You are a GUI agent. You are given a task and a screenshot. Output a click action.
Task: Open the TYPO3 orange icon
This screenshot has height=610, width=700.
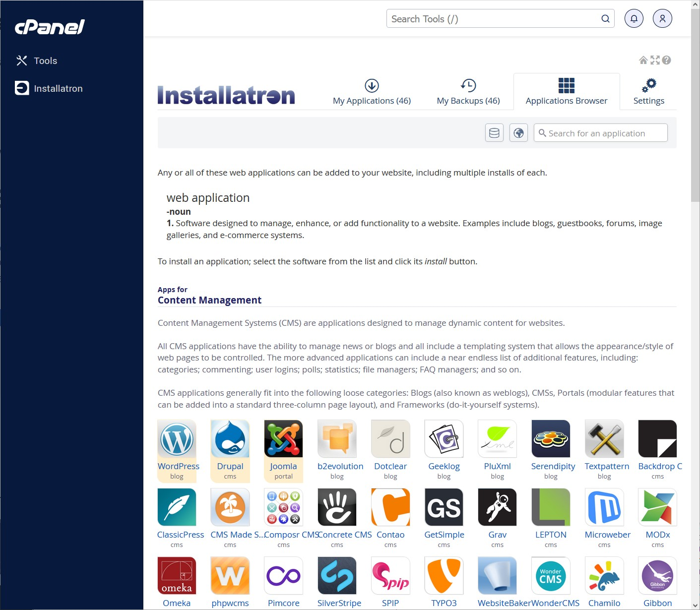point(444,576)
